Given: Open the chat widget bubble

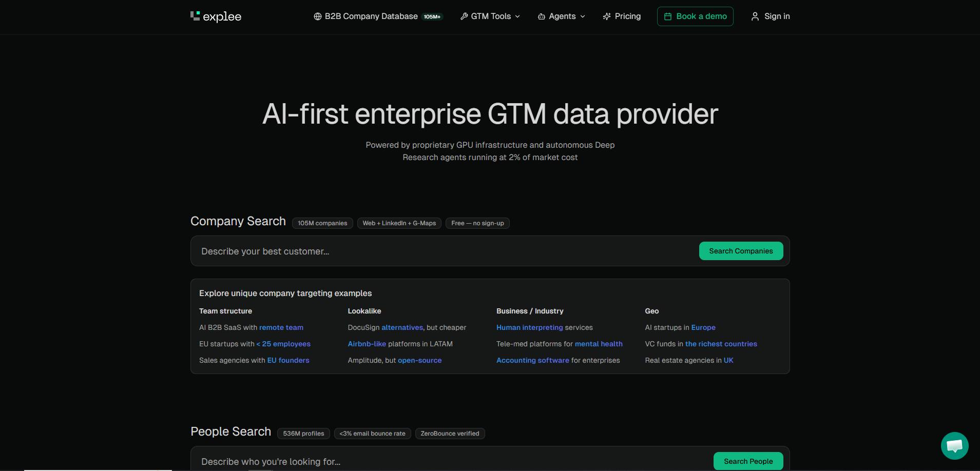Looking at the screenshot, I should point(954,445).
